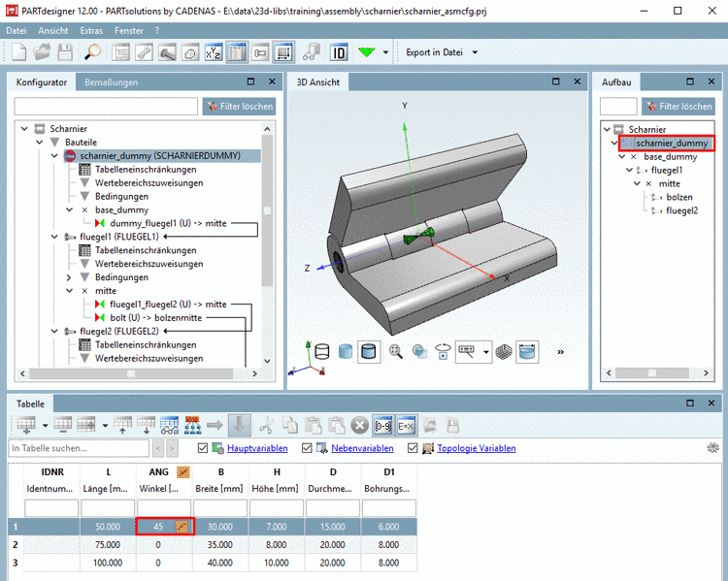Click the green triangle icon
The image size is (728, 581).
[366, 52]
